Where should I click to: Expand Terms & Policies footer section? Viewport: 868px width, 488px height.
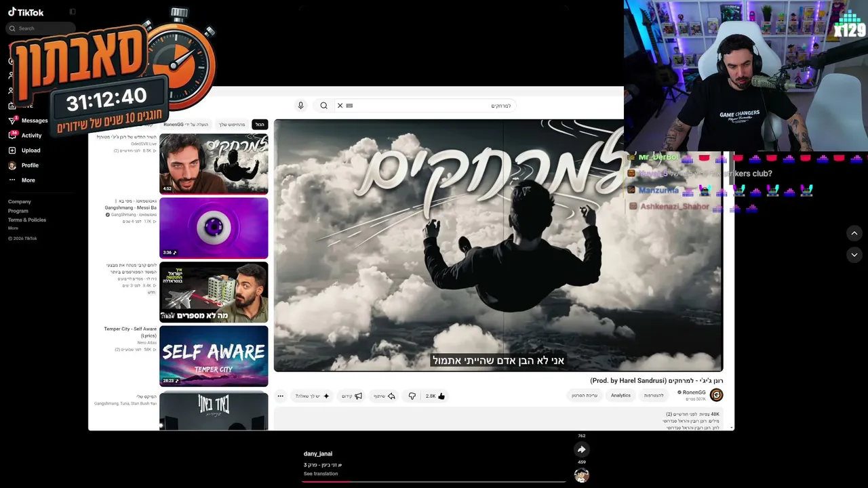pos(27,220)
